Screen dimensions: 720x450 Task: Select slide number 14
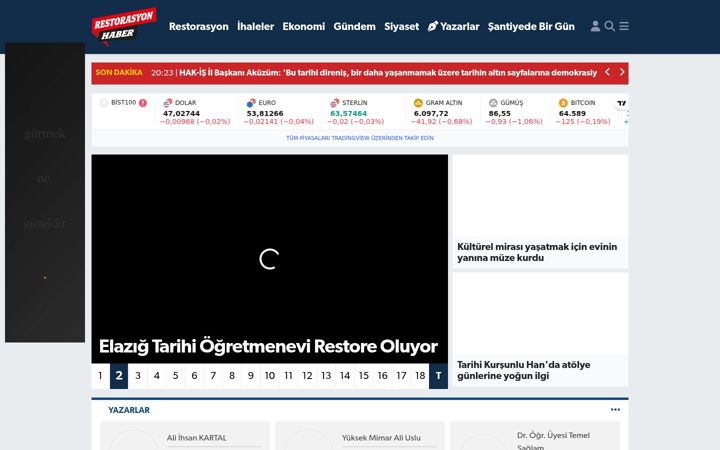345,376
